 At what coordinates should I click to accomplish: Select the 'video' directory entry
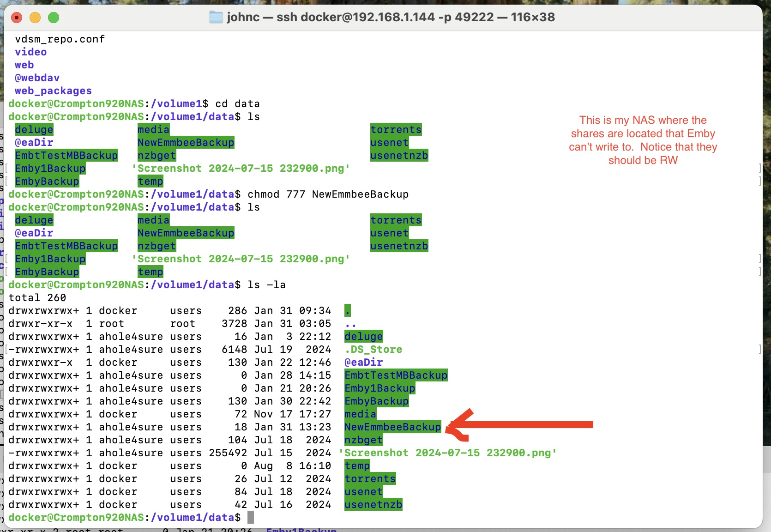pos(31,52)
